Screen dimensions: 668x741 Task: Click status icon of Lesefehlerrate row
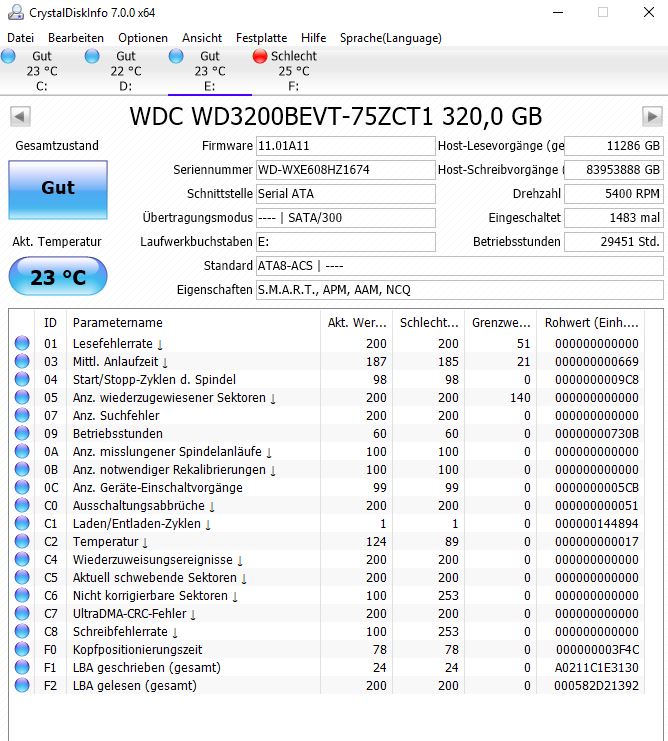click(x=22, y=343)
